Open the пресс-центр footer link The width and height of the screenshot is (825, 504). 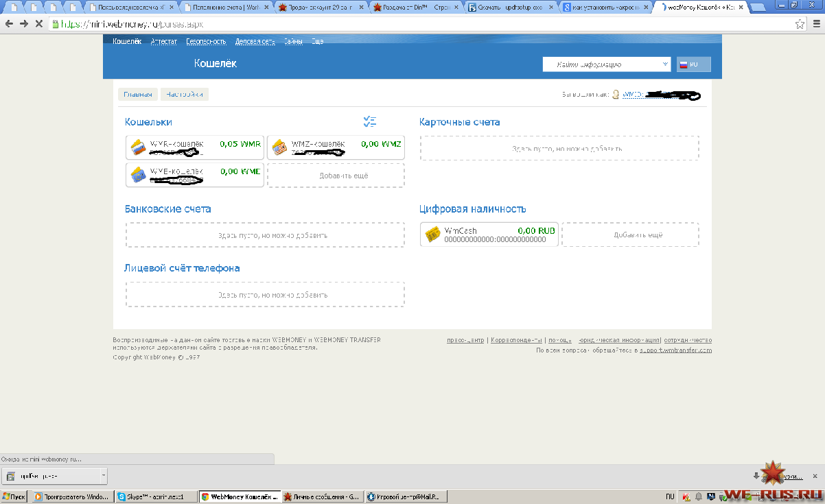coord(465,340)
